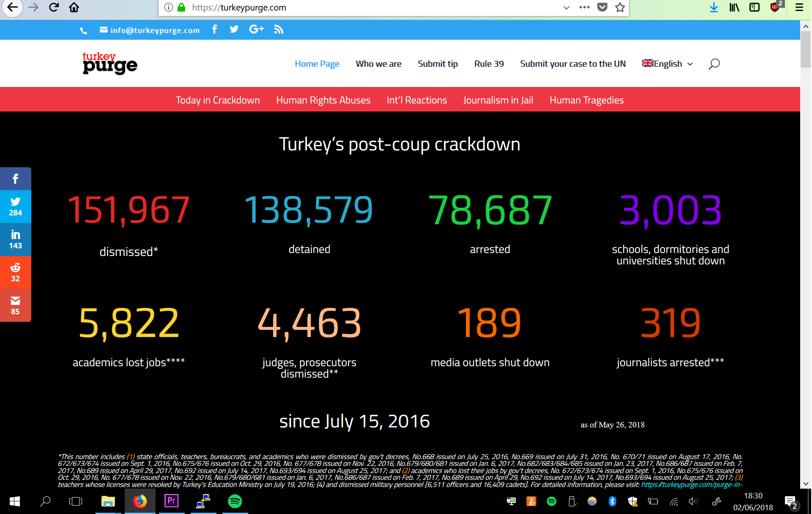Open Human Rights Abuses menu item
Screen dimensions: 812x514
tap(323, 100)
